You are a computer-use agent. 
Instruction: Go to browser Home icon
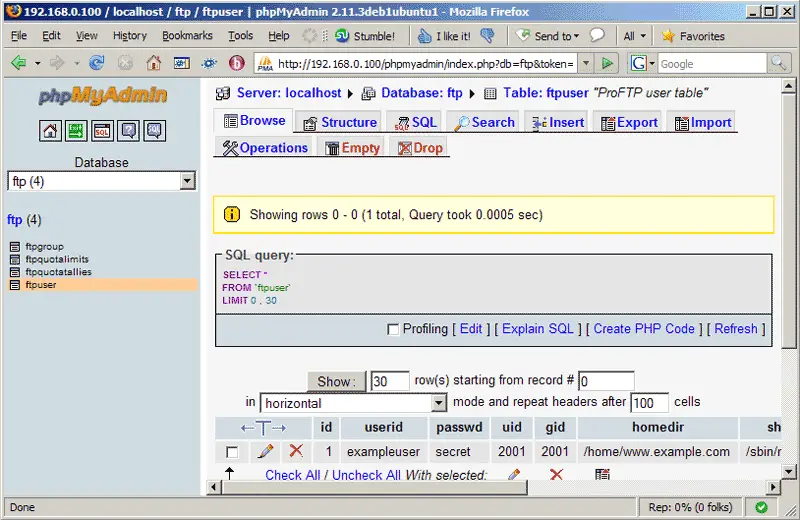(153, 63)
